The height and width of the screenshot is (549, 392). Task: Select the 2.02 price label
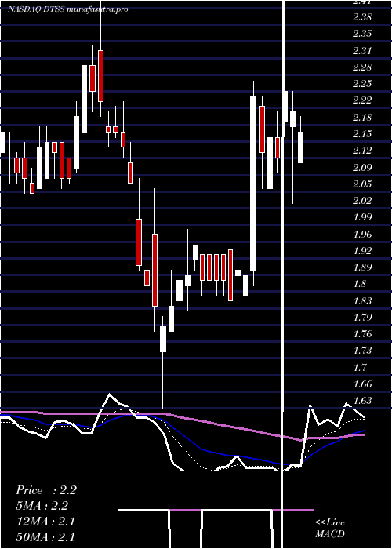(362, 200)
